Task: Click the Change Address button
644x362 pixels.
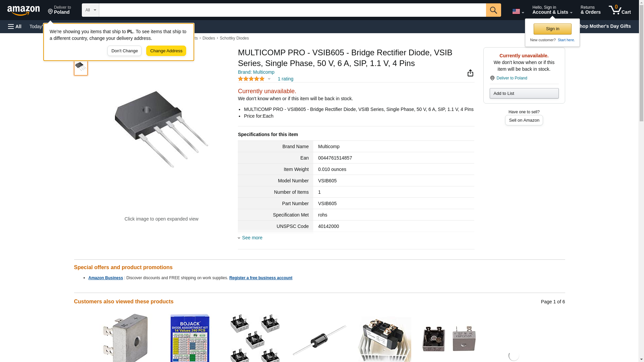Action: [x=166, y=51]
